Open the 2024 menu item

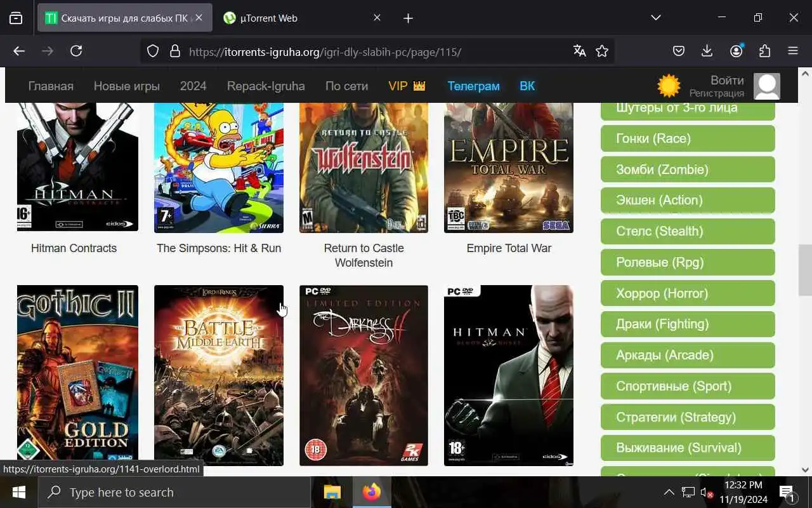tap(193, 86)
